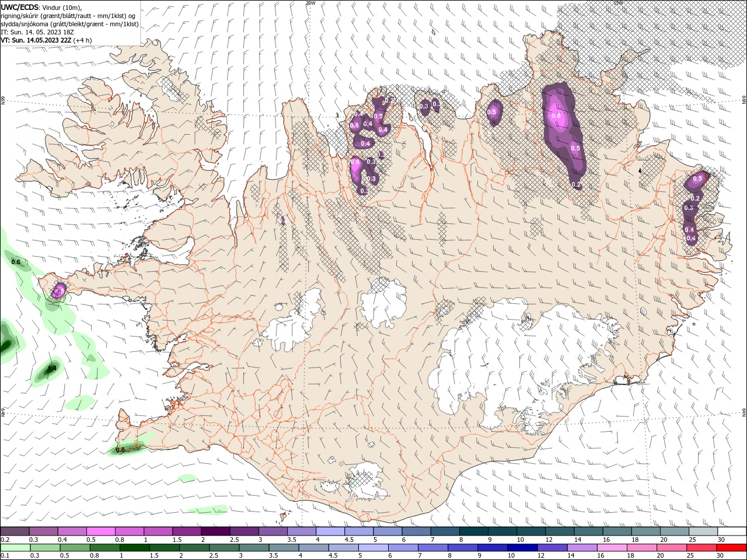The width and height of the screenshot is (747, 560).
Task: Select the bright red 30 rain legend swatch
Action: (731, 548)
